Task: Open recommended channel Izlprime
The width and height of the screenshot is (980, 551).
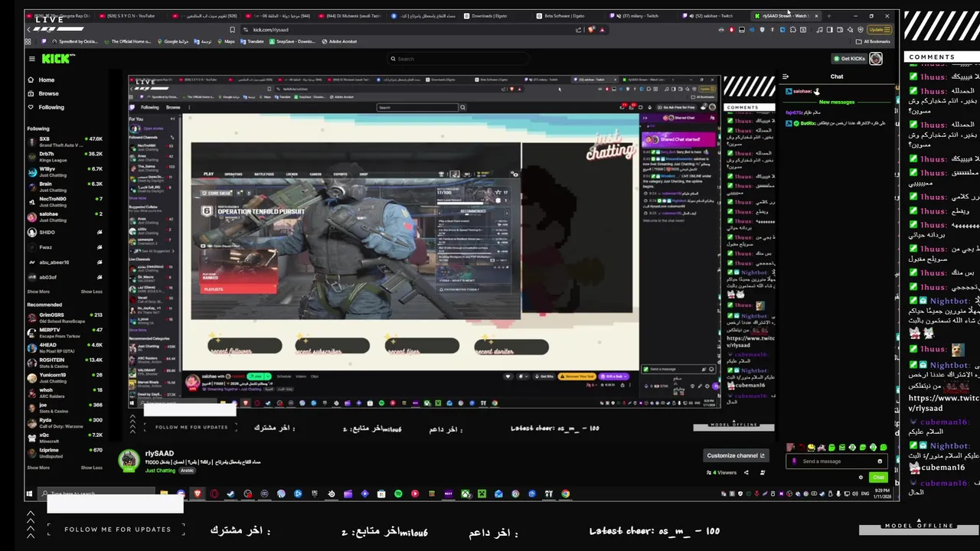Action: coord(65,453)
